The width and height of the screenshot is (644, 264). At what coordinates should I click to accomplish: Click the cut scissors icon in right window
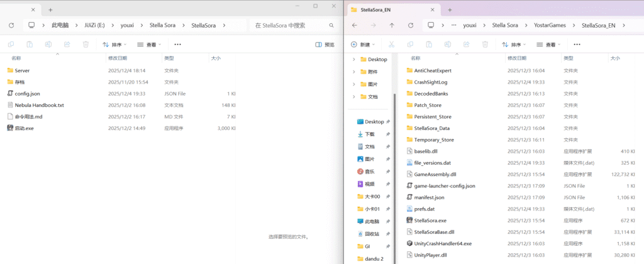pos(391,45)
